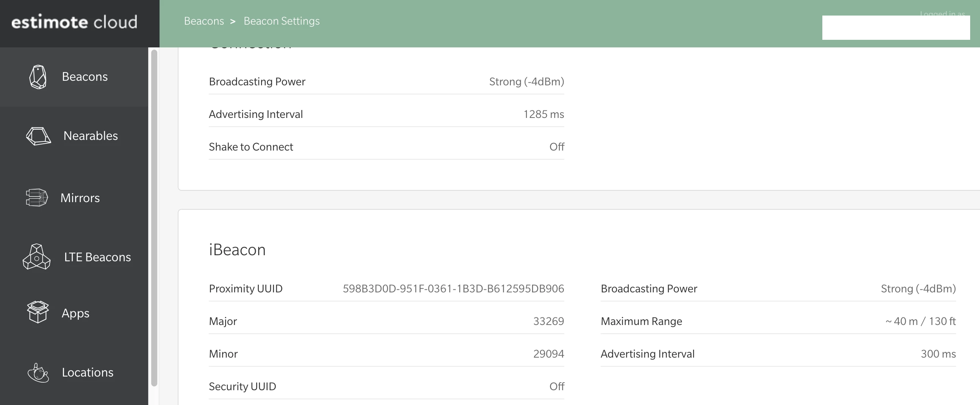Open the Nearables sidebar menu item
The image size is (980, 405).
click(x=91, y=136)
